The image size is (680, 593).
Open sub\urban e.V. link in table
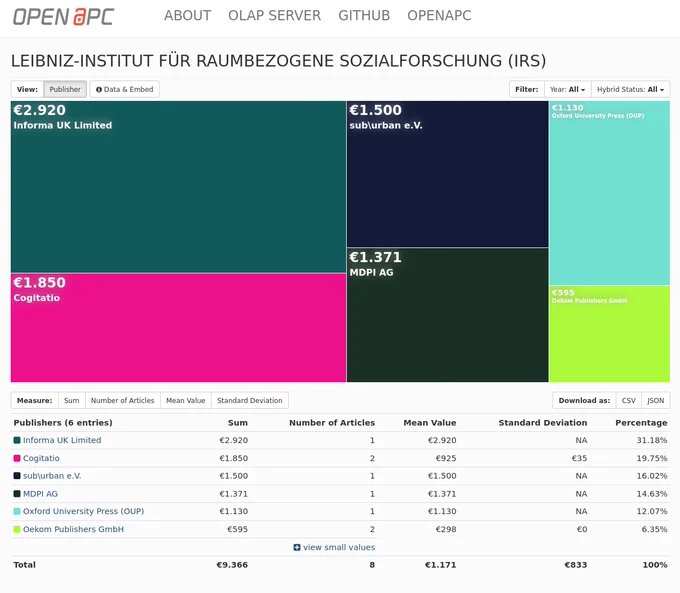52,476
